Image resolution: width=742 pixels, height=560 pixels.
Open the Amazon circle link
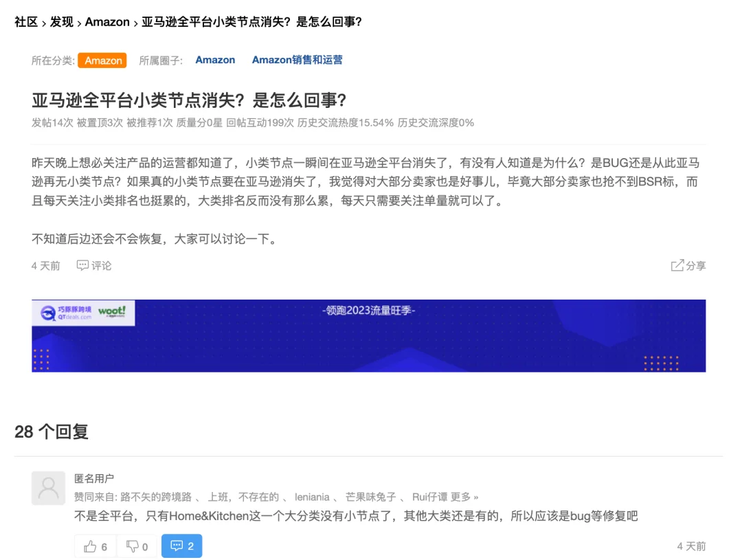215,60
